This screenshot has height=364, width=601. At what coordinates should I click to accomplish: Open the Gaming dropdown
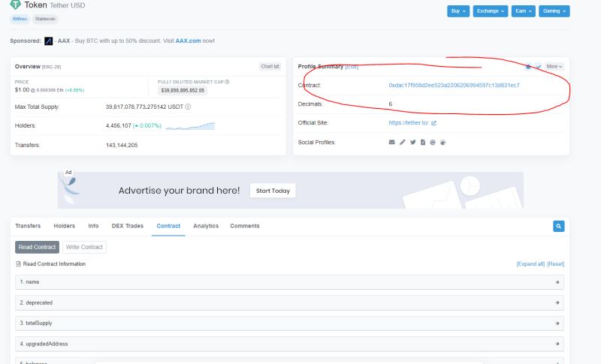pos(554,11)
